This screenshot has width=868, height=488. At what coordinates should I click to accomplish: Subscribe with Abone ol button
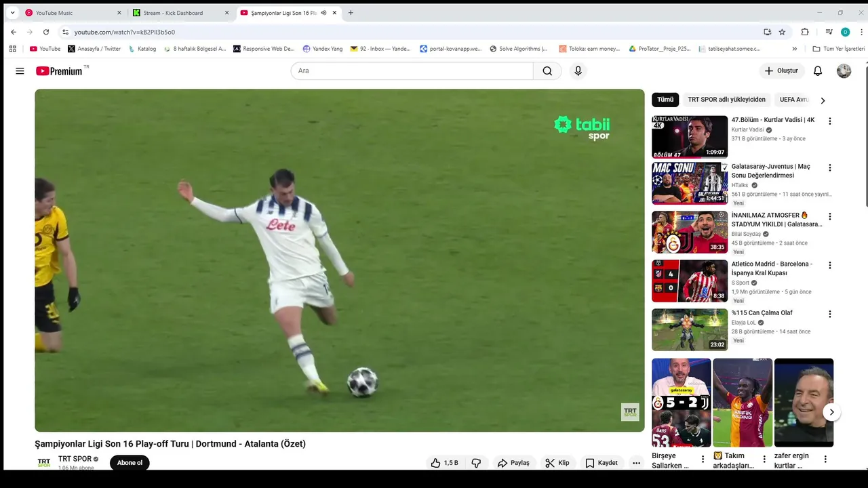tap(130, 463)
